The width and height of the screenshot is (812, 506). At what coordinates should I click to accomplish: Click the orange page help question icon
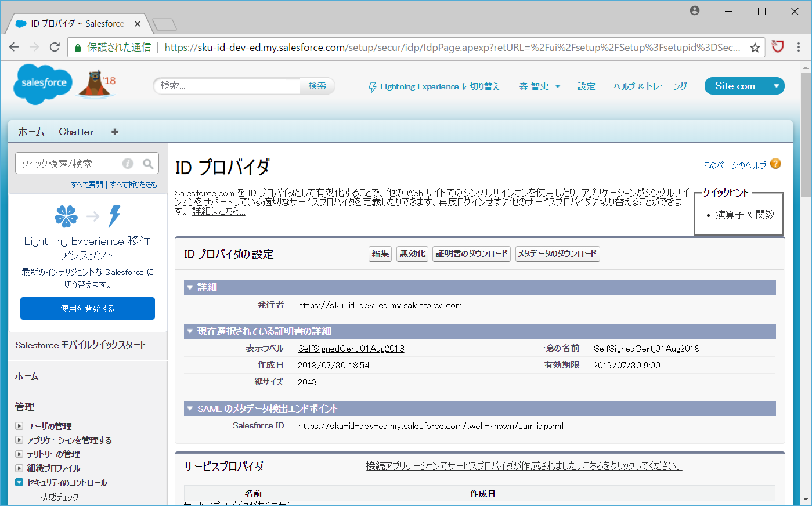[775, 164]
